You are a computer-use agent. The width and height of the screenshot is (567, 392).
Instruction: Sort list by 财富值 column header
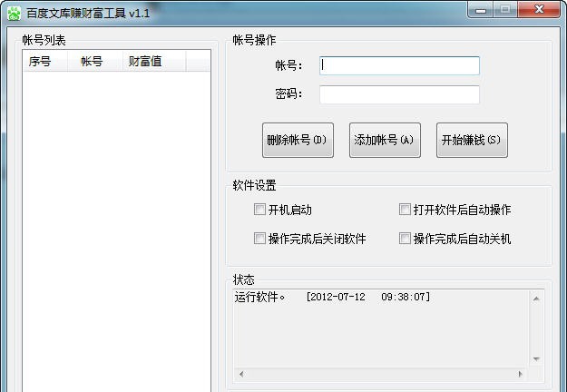[154, 61]
